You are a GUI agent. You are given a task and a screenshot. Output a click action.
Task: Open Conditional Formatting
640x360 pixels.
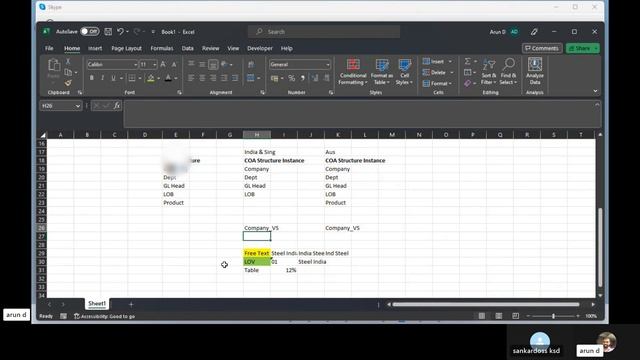353,72
